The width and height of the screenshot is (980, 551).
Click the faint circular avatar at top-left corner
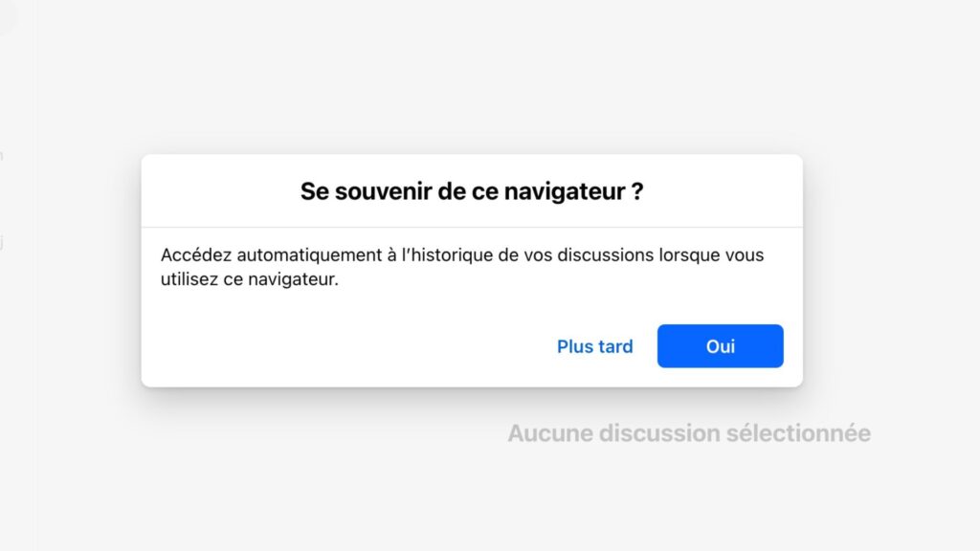8,15
